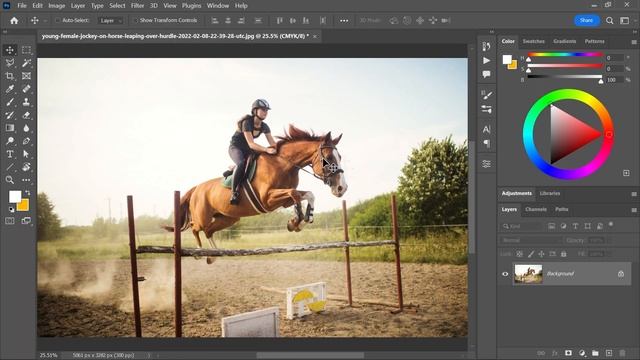Switch to the Swatches tab
Image resolution: width=640 pixels, height=360 pixels.
pyautogui.click(x=533, y=41)
